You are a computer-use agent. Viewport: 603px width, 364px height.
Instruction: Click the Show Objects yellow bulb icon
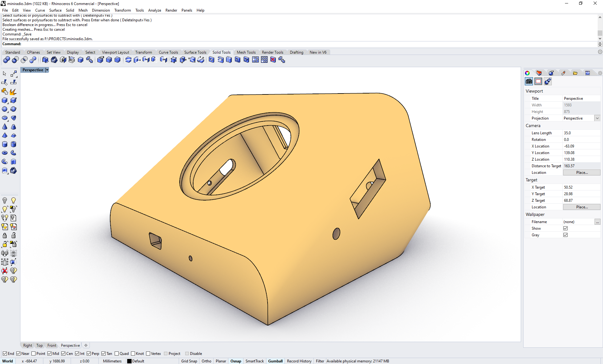click(14, 201)
